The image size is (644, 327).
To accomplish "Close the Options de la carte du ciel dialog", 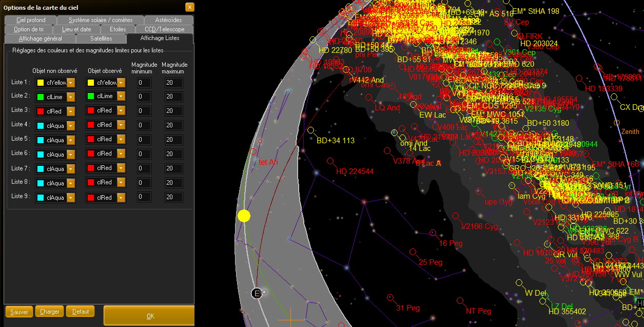I will click(x=190, y=7).
